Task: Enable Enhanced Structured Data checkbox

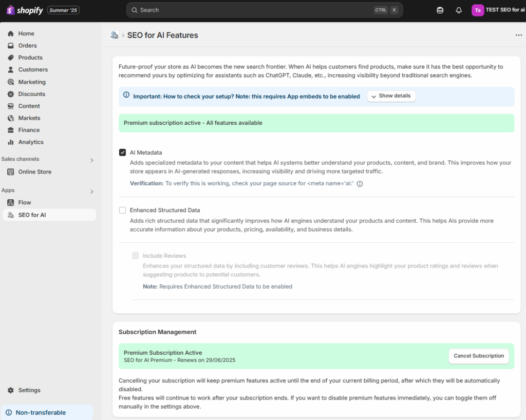Action: pos(122,210)
